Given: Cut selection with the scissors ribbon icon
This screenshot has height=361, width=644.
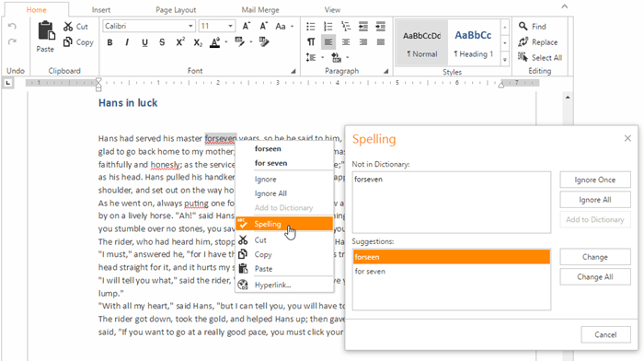Looking at the screenshot, I should coord(68,27).
